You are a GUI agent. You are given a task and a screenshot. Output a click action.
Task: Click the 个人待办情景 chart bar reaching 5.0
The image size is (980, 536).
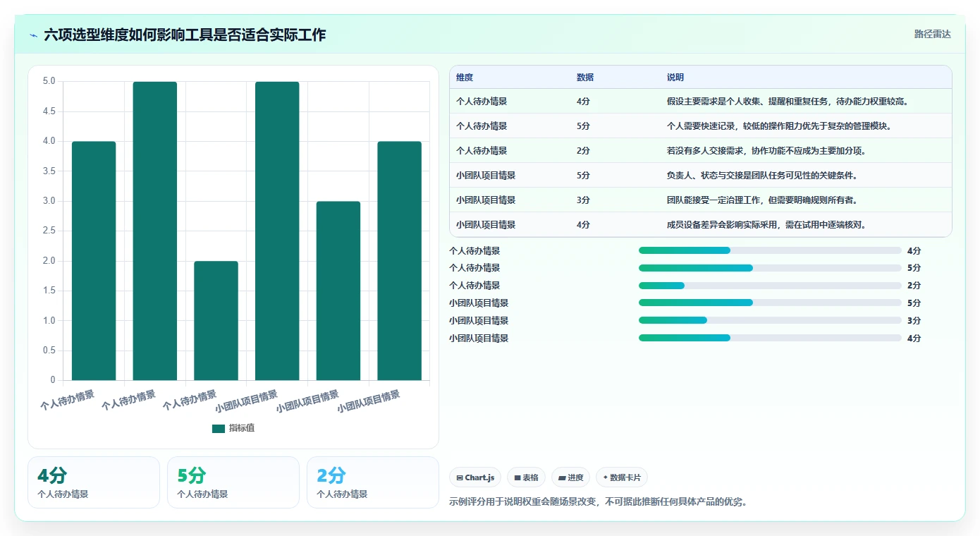(155, 231)
